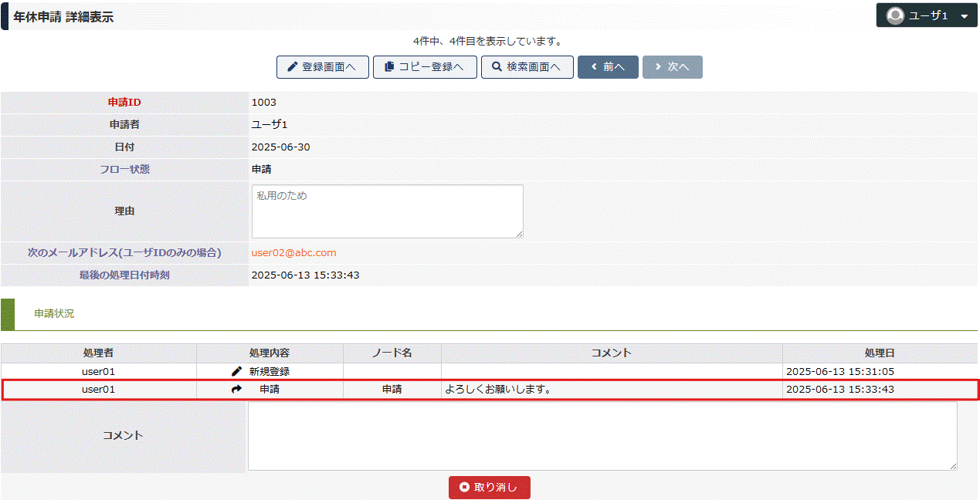Open コピー登録へ
The image size is (980, 500).
424,67
